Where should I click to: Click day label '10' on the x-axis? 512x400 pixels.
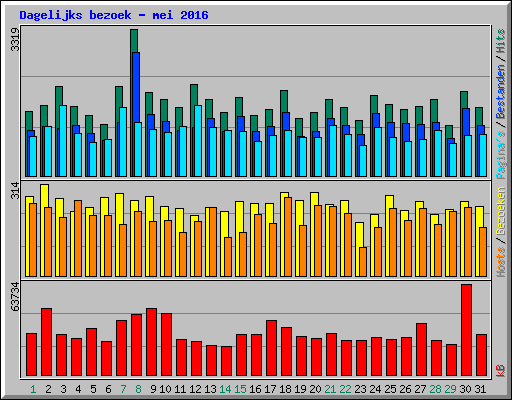click(x=165, y=389)
